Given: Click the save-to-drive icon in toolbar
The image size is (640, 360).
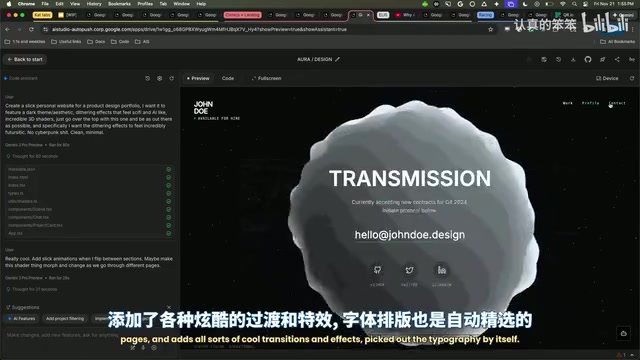Looking at the screenshot, I should [544, 60].
